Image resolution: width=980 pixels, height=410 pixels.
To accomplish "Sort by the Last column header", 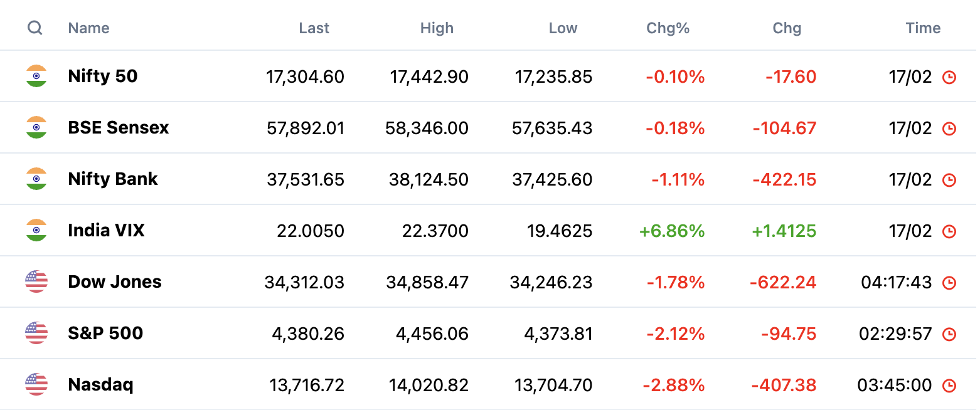I will tap(314, 28).
